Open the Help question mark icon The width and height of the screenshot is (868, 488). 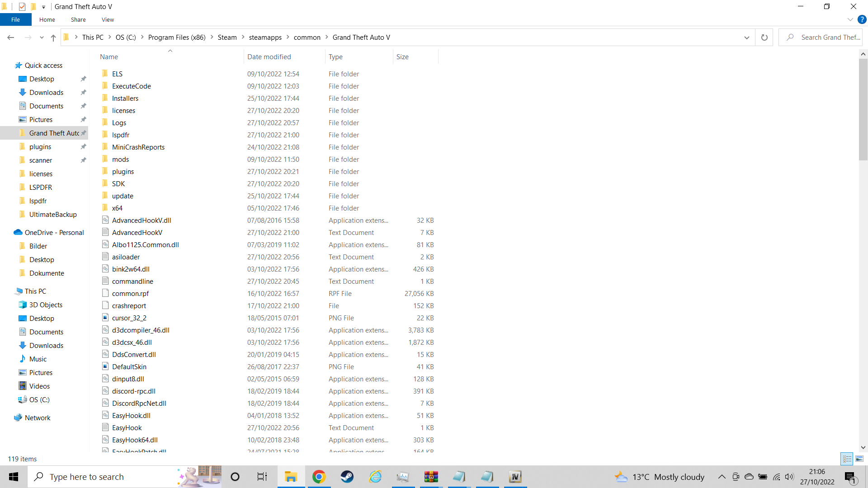(x=862, y=19)
